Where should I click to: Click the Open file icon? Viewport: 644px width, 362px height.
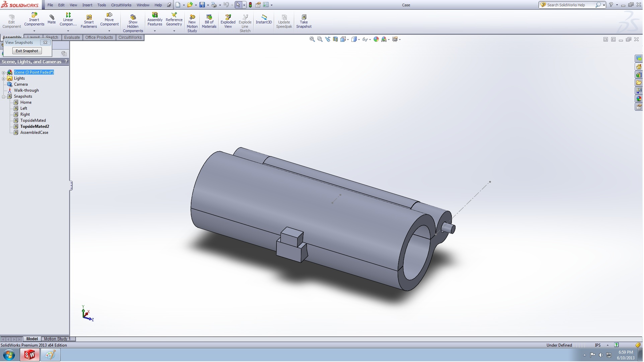coord(190,5)
